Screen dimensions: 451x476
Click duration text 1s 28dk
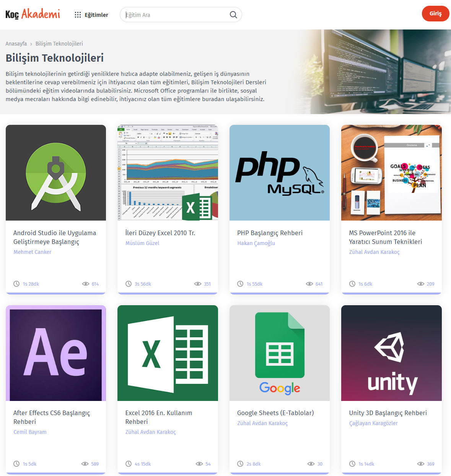coord(31,284)
